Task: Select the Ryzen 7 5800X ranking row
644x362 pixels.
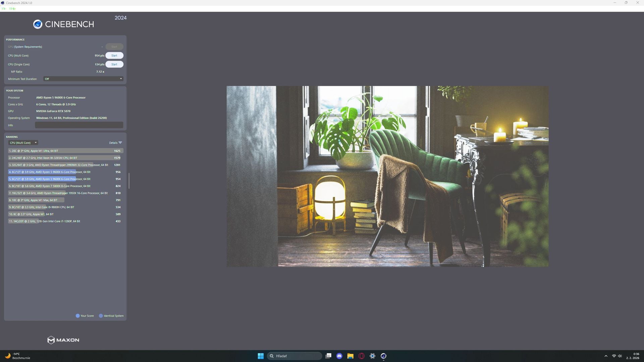Action: 65,186
